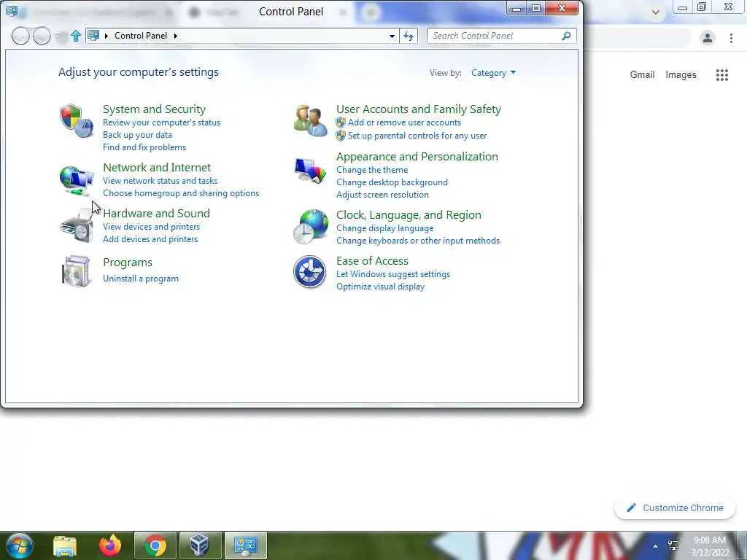Click network icon in system tray
This screenshot has width=747, height=560.
(673, 545)
